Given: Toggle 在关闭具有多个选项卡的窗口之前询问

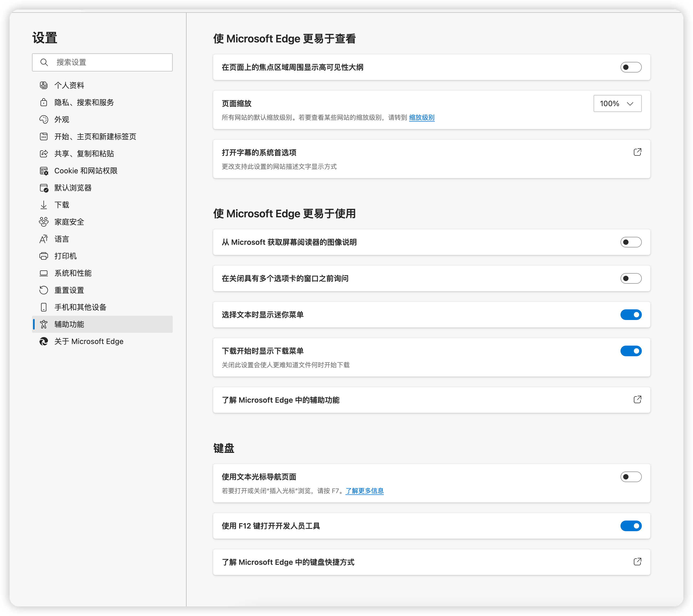Looking at the screenshot, I should [631, 278].
